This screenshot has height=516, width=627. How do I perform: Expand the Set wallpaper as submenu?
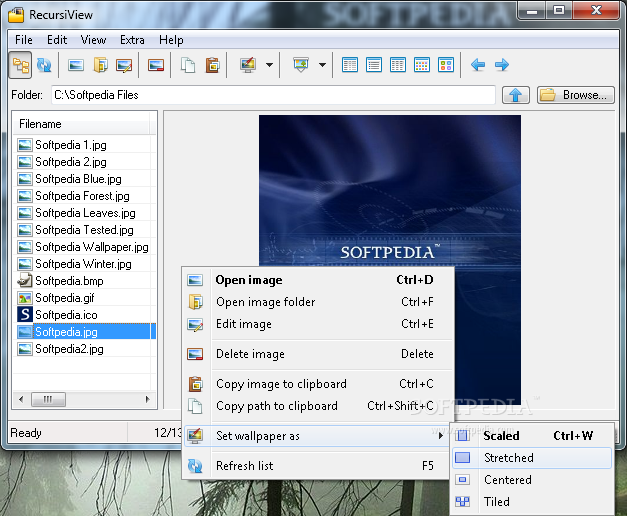click(317, 436)
